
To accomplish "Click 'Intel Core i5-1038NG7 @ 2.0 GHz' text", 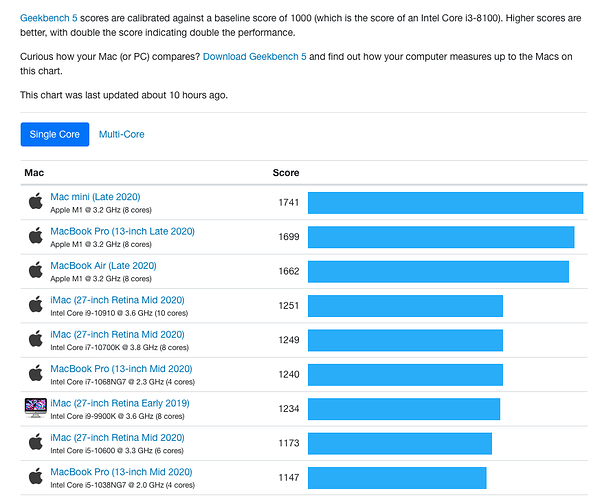I will 107,485.
